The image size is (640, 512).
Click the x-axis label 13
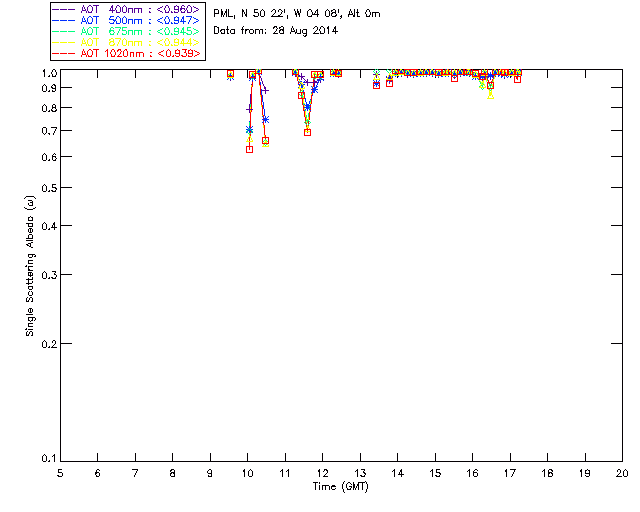tap(360, 474)
